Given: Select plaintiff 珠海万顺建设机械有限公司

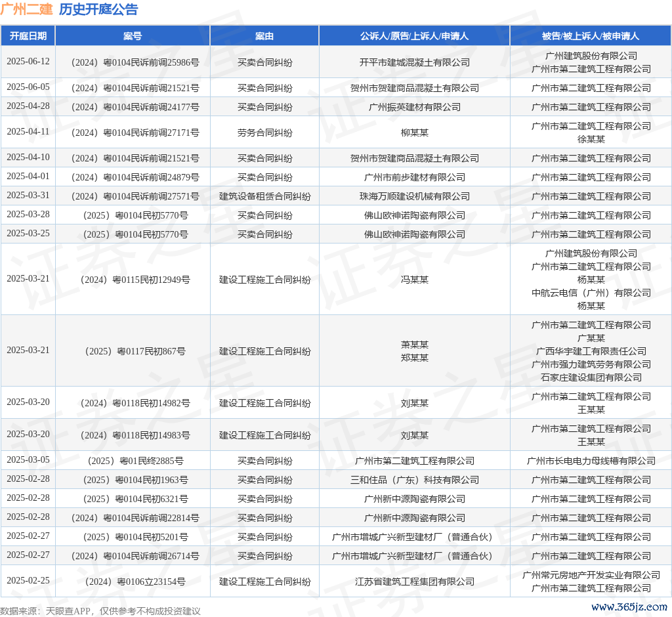Looking at the screenshot, I should [x=415, y=196].
